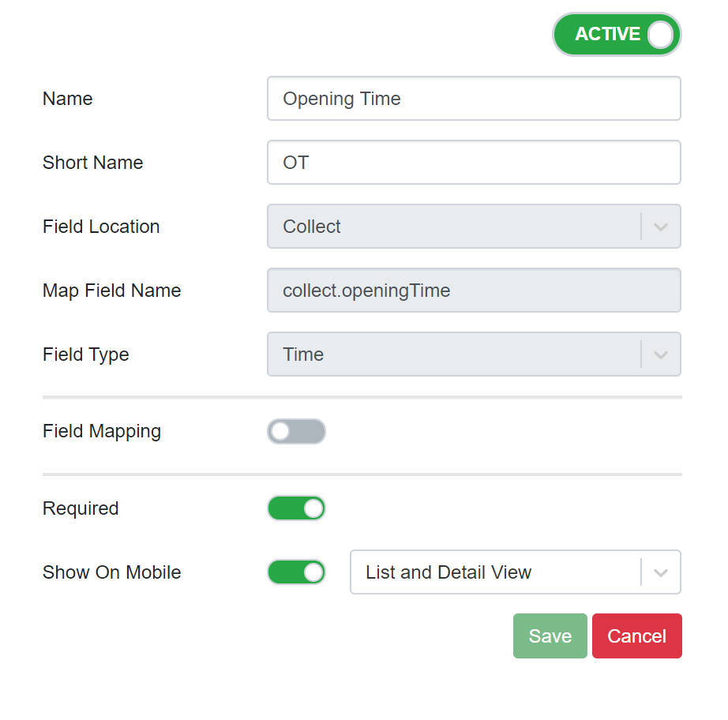728x720 pixels.
Task: Turn off the ACTIVE toggle
Action: point(617,34)
